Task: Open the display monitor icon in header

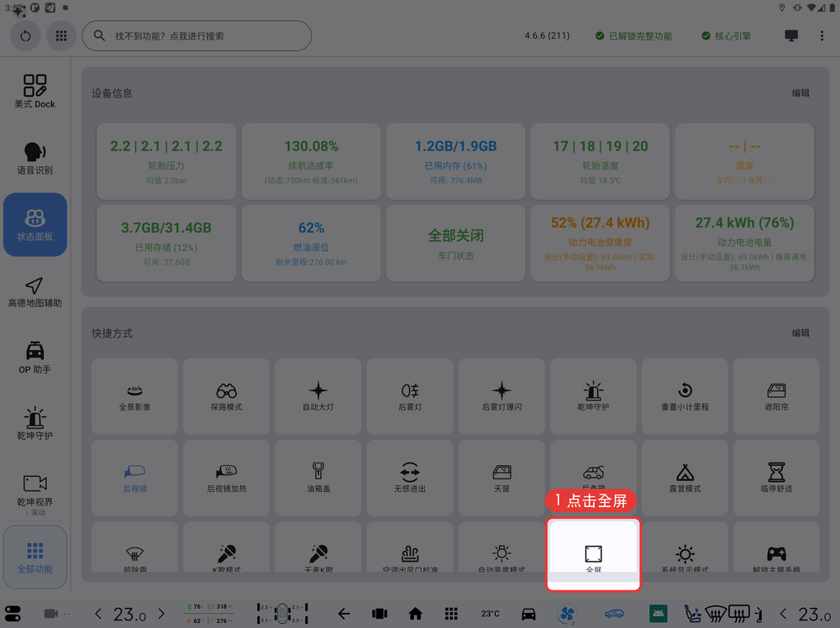Action: (791, 36)
